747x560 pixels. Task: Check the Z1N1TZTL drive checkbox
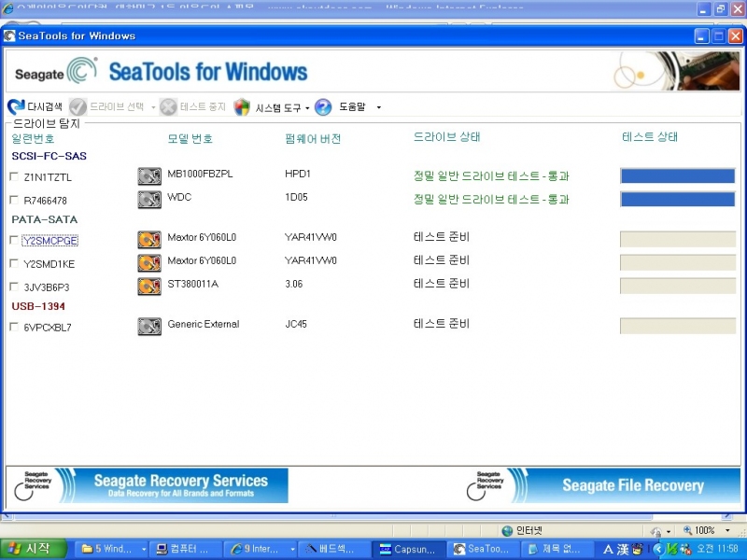click(14, 176)
